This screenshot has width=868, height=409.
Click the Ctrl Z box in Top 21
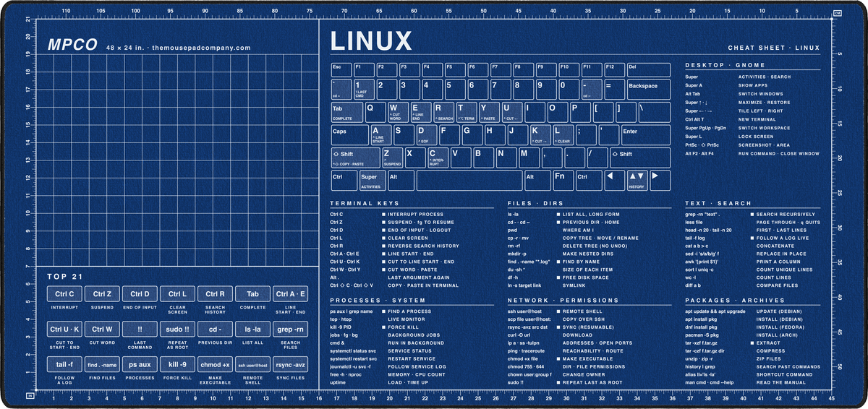click(103, 293)
